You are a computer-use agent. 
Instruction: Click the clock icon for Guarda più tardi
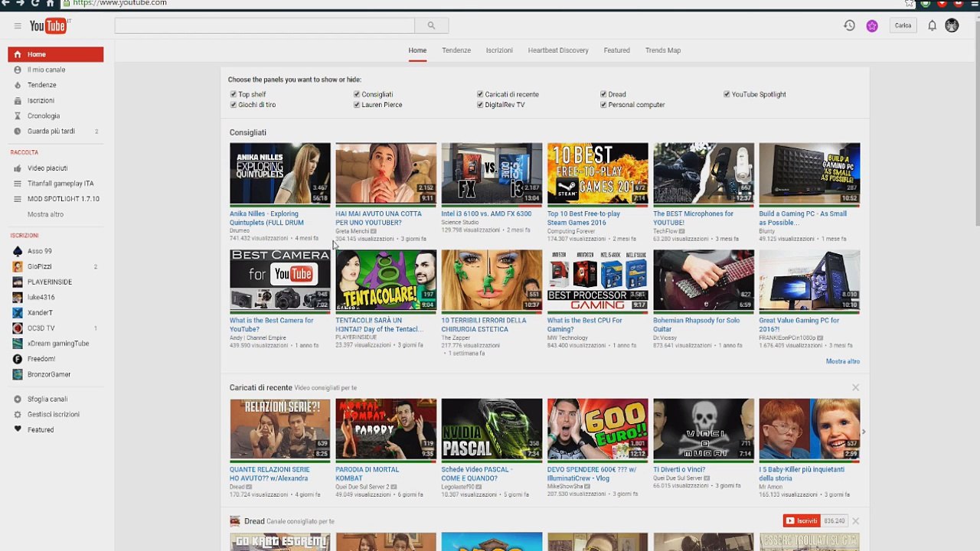18,131
